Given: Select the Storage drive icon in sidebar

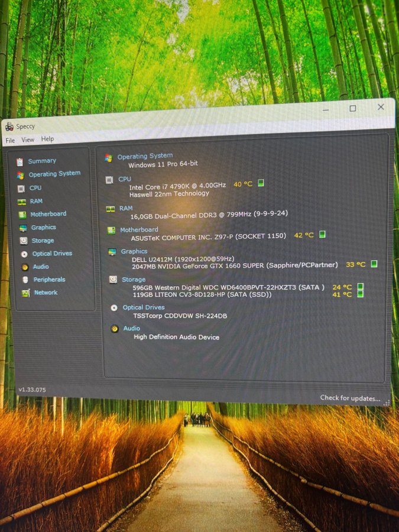Looking at the screenshot, I should tap(23, 241).
